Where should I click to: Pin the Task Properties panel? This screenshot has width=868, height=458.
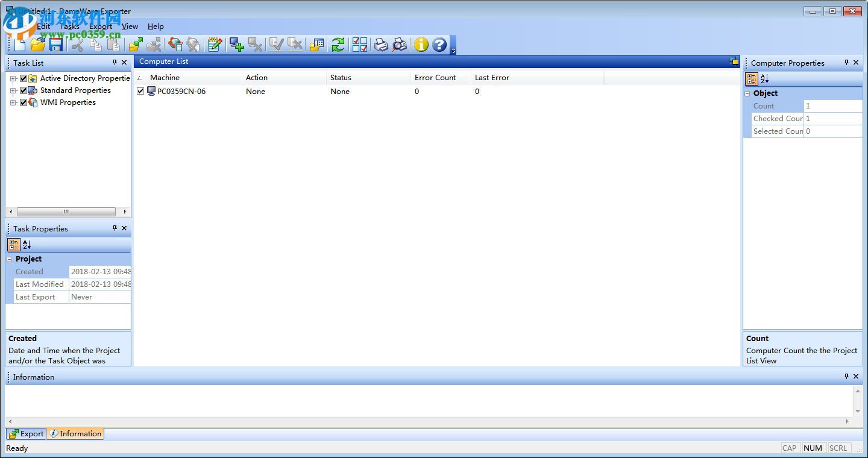tap(114, 228)
